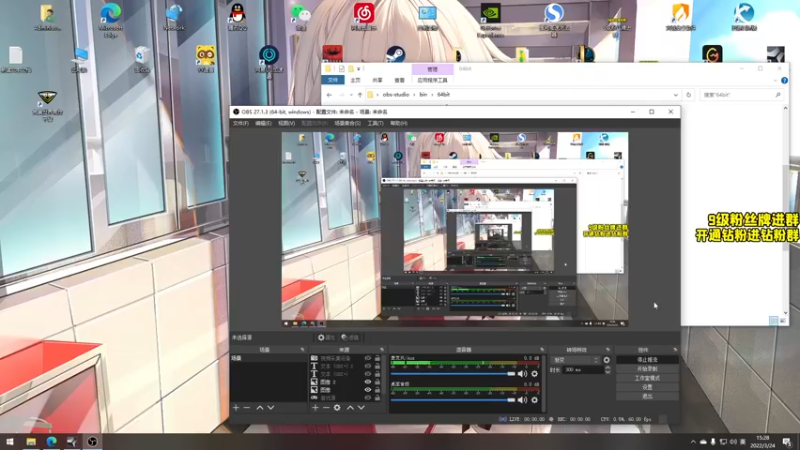Add a new scene with plus icon
The width and height of the screenshot is (800, 450).
(236, 408)
